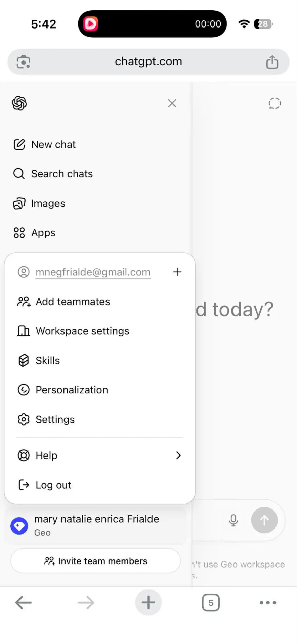This screenshot has height=644, width=297.
Task: Expand the Help submenu chevron
Action: [x=178, y=455]
